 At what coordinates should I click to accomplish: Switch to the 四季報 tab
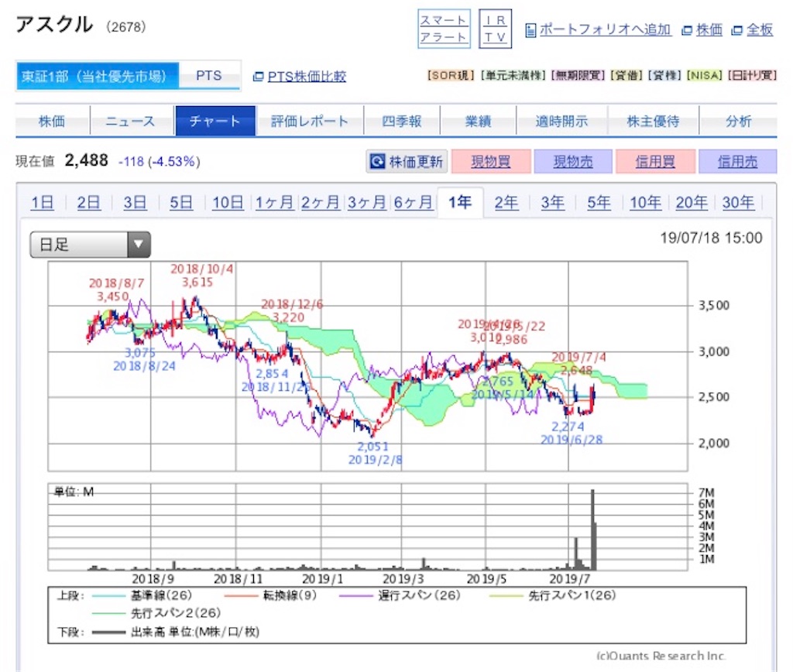point(402,121)
